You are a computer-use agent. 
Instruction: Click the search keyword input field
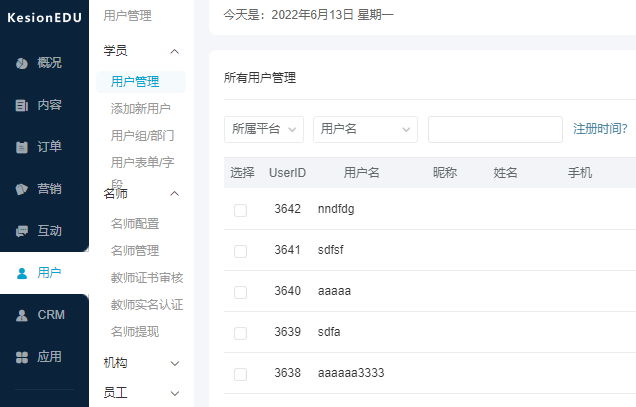(x=495, y=129)
